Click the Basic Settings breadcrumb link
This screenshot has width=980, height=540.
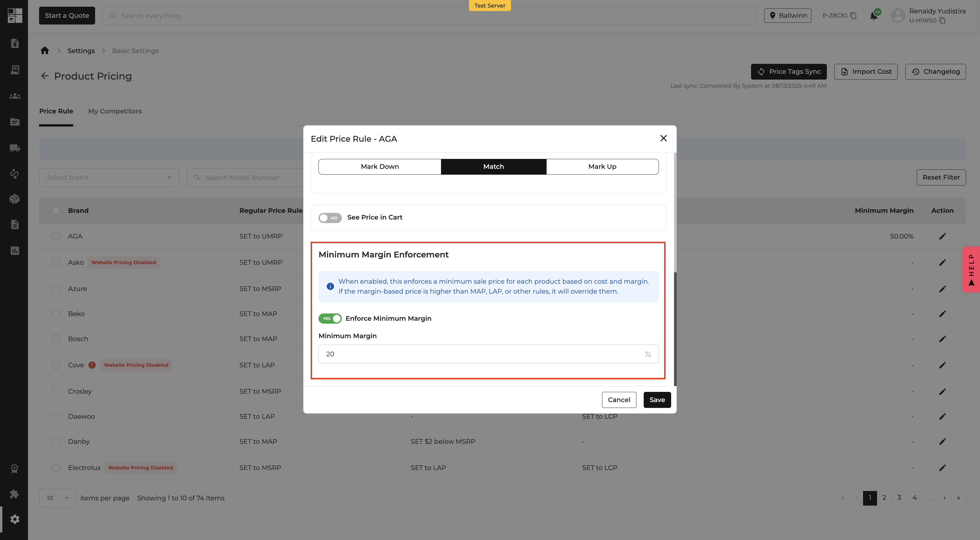(x=135, y=50)
